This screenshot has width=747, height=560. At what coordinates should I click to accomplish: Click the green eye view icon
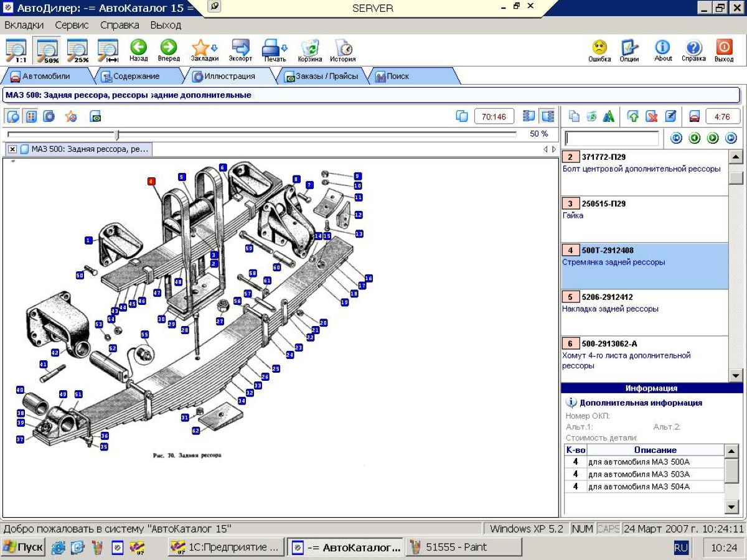click(x=96, y=116)
